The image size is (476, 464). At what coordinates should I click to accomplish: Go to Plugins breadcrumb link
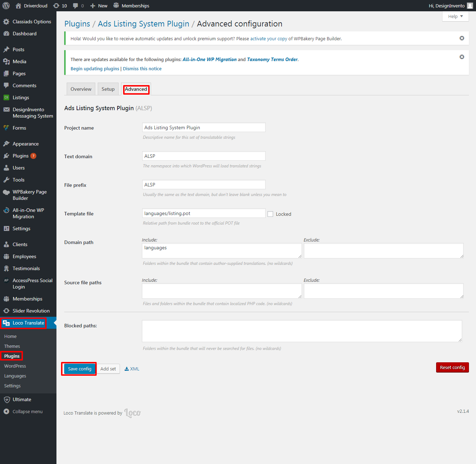click(77, 24)
